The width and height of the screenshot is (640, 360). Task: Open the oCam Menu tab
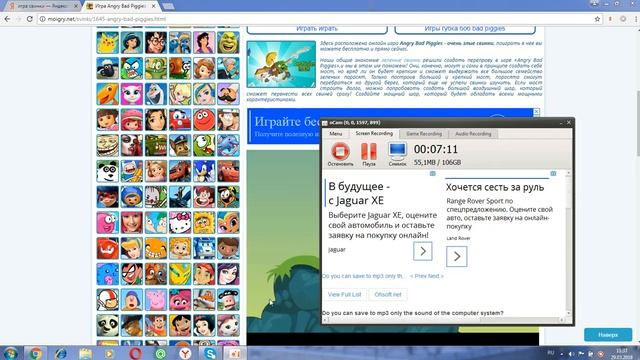[x=336, y=133]
